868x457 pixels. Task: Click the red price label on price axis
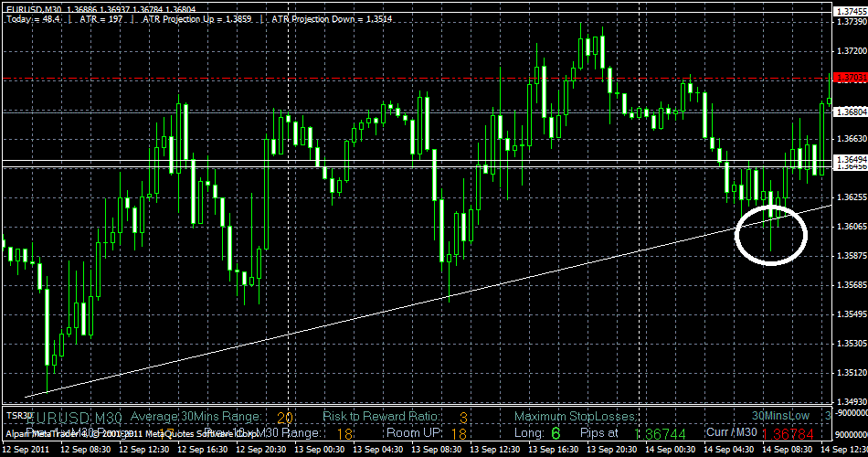849,80
